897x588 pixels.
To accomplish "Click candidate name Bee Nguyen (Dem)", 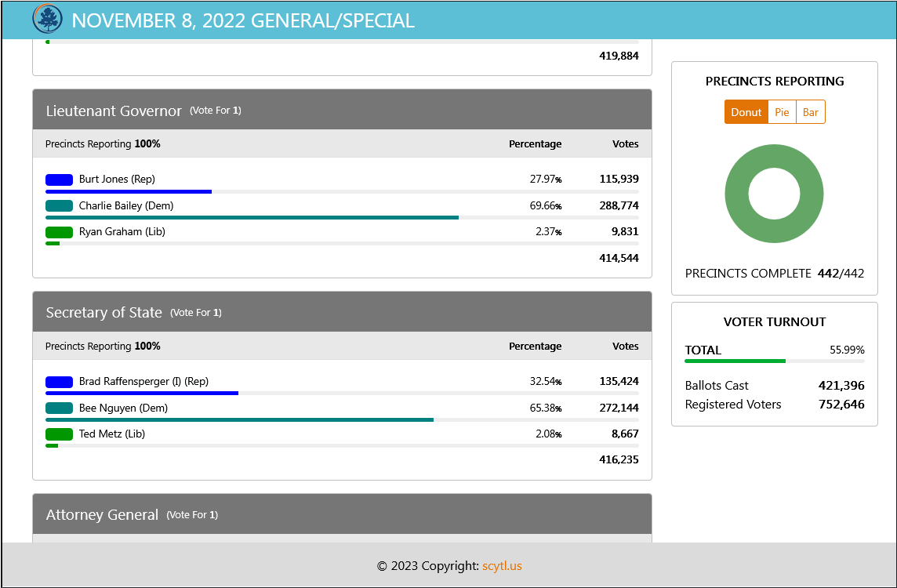I will [x=123, y=408].
